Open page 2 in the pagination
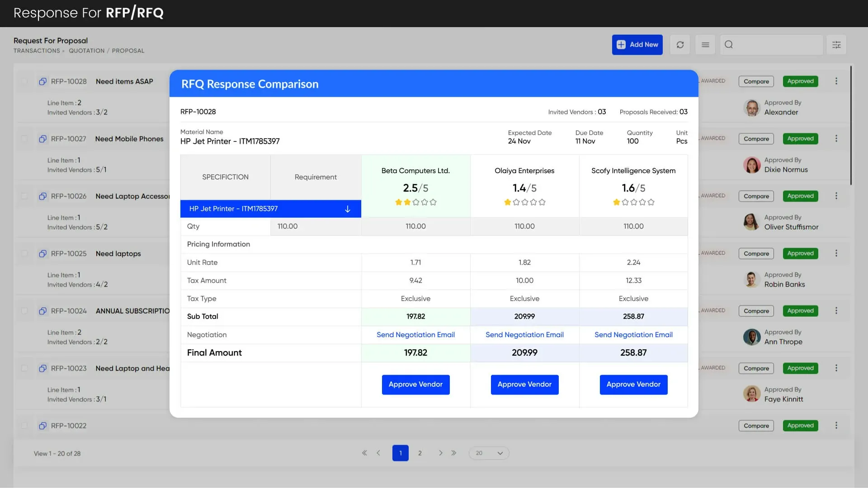This screenshot has width=868, height=488. 420,453
